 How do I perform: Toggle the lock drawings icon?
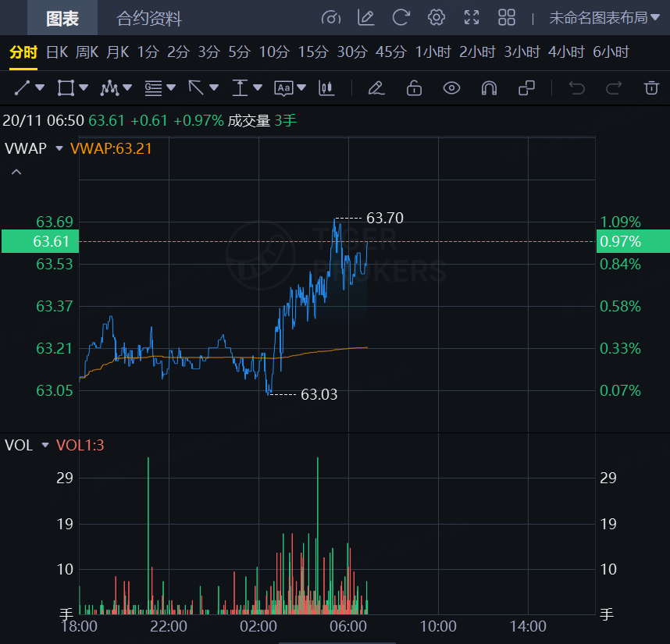coord(414,87)
